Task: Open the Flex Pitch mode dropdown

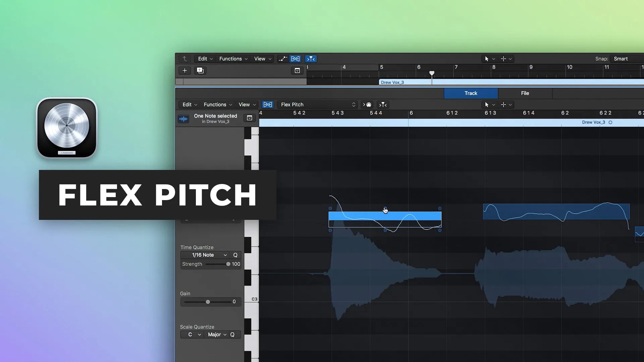Action: tap(317, 105)
